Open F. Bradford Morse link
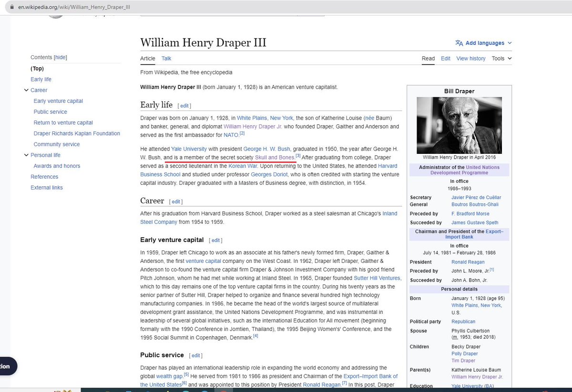 pyautogui.click(x=470, y=214)
